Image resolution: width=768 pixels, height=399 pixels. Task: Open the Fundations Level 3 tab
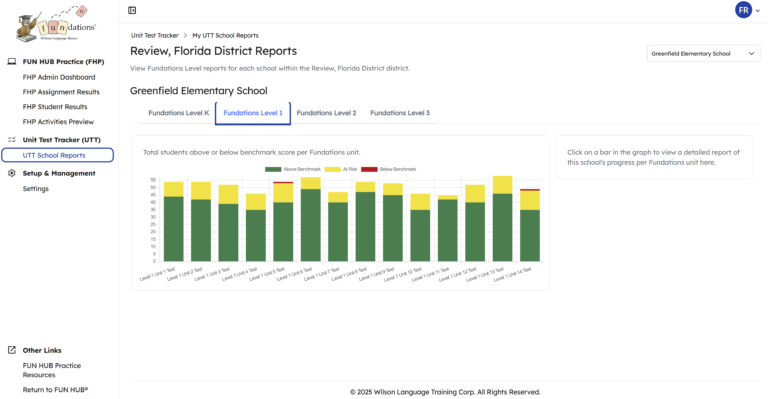click(400, 113)
